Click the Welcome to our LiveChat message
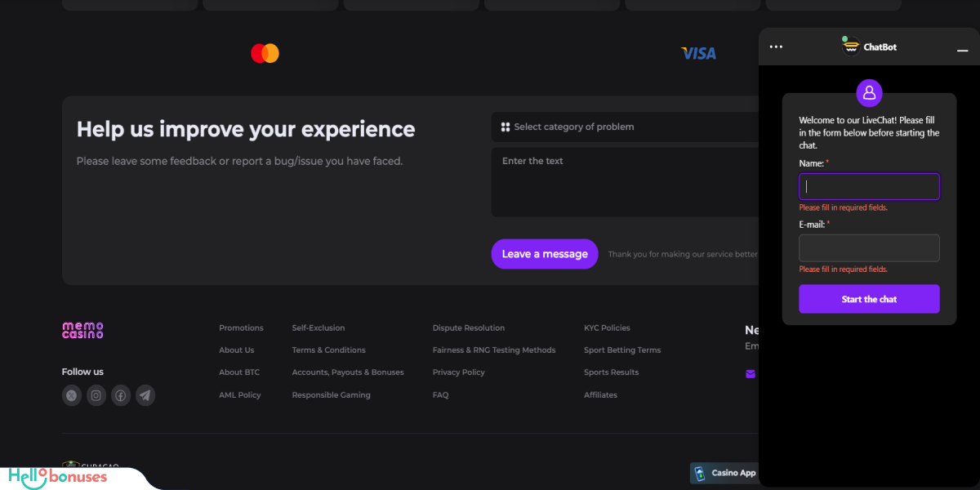The image size is (980, 490). tap(869, 132)
